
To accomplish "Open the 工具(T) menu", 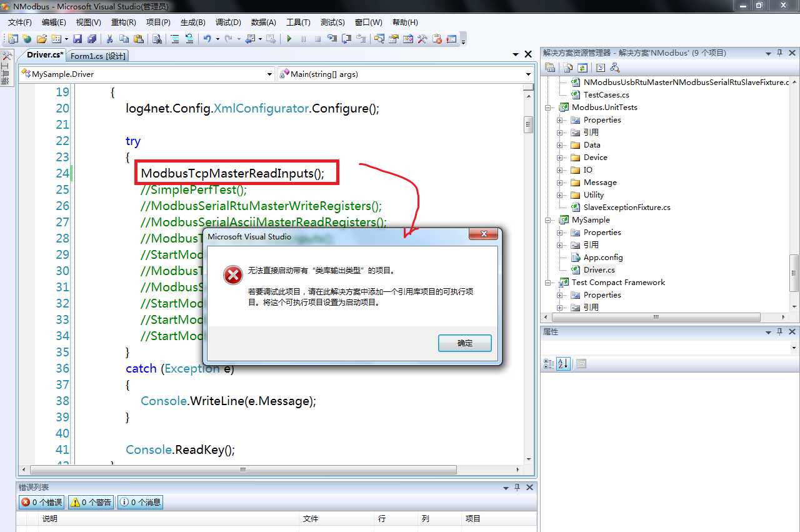I will [298, 23].
